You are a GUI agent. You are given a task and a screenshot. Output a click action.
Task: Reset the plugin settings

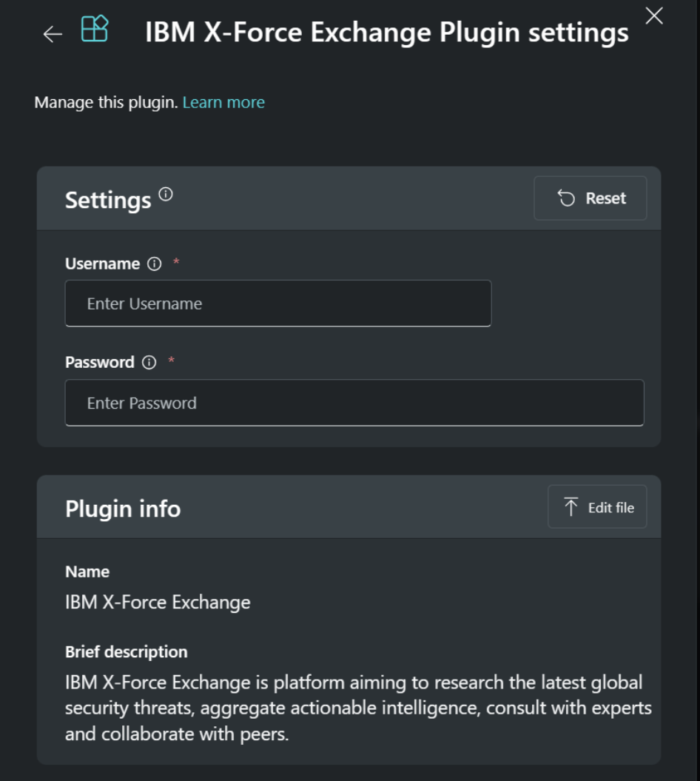(590, 198)
